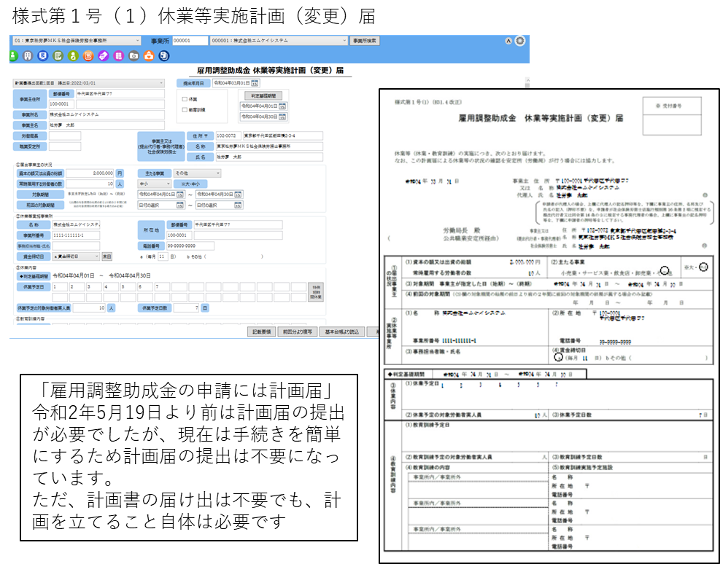Click the 前回分より複写 button
Viewport: 720px width, 564px height.
(x=297, y=332)
